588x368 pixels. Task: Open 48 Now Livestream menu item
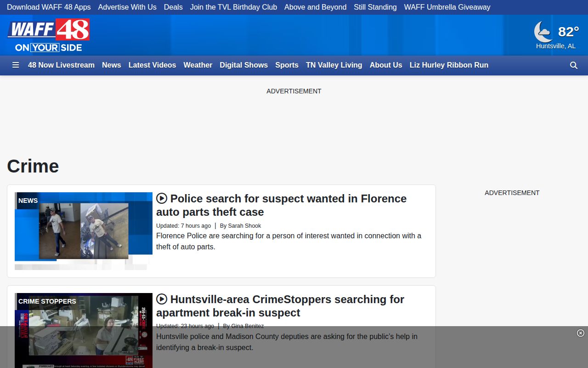(x=61, y=65)
